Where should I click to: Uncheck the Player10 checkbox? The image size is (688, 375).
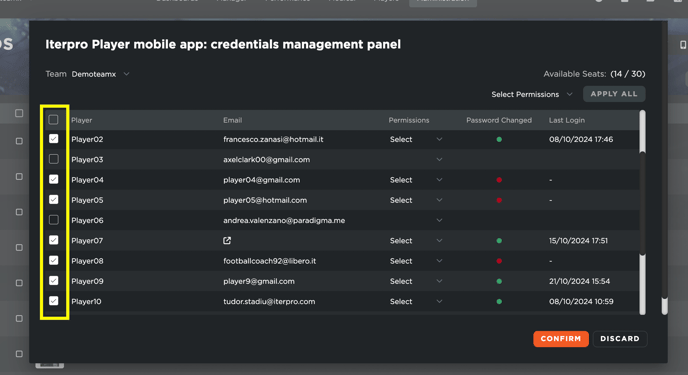pos(54,301)
